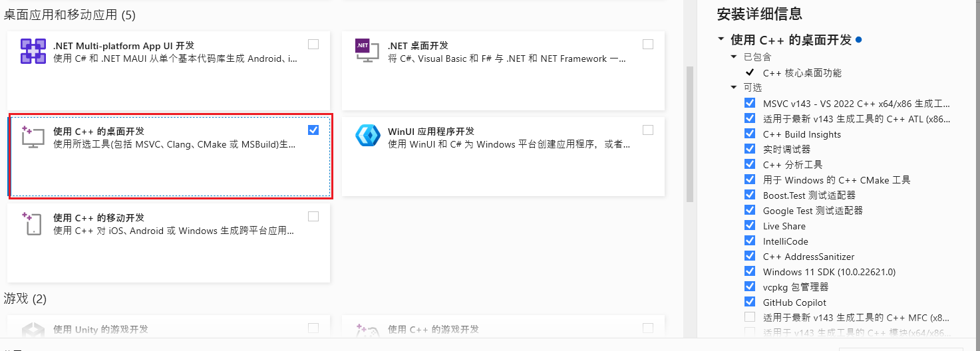Click 桌面应用和移动应用 (5) category heading

[70, 14]
